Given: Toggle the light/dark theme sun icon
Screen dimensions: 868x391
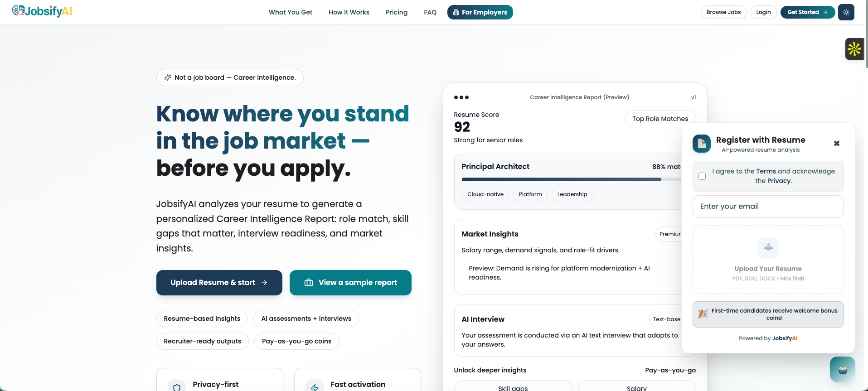Looking at the screenshot, I should click(x=846, y=12).
